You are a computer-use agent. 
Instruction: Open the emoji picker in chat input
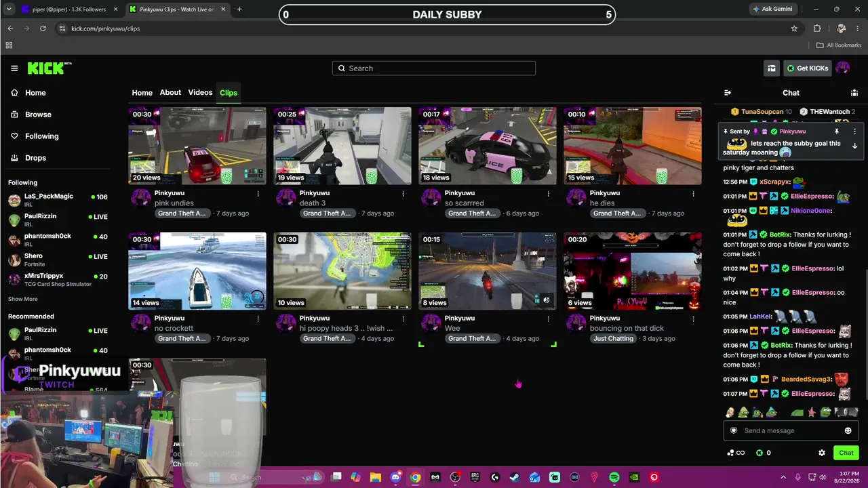click(848, 430)
